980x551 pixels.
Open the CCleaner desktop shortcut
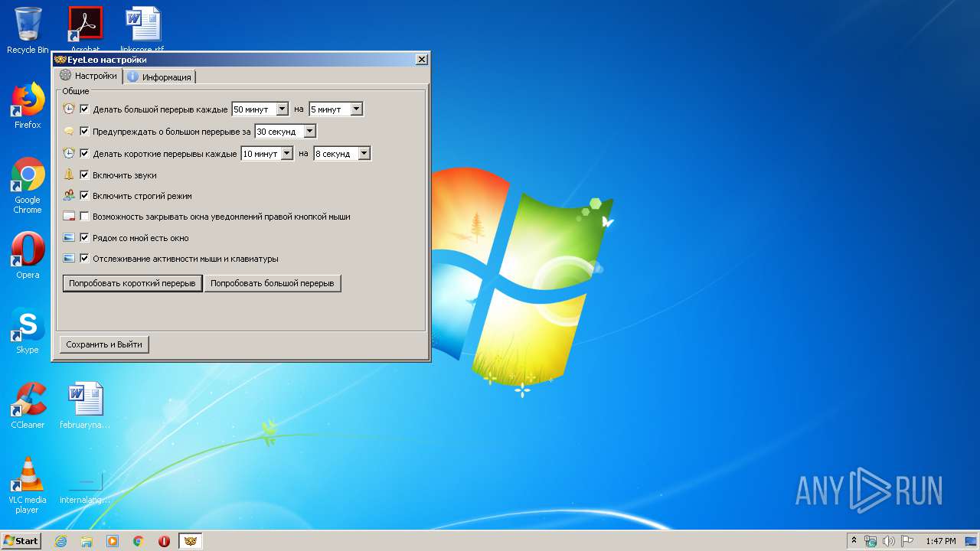[28, 406]
